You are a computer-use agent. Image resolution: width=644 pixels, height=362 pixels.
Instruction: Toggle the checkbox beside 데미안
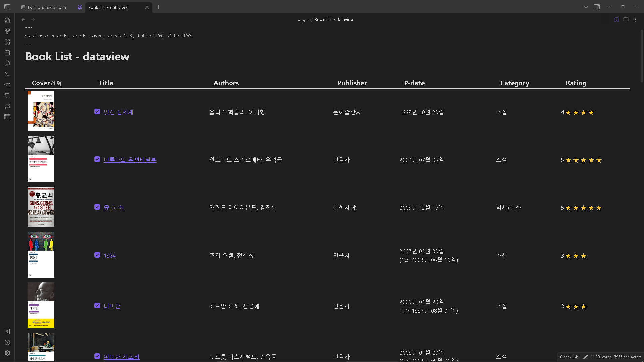click(x=97, y=306)
